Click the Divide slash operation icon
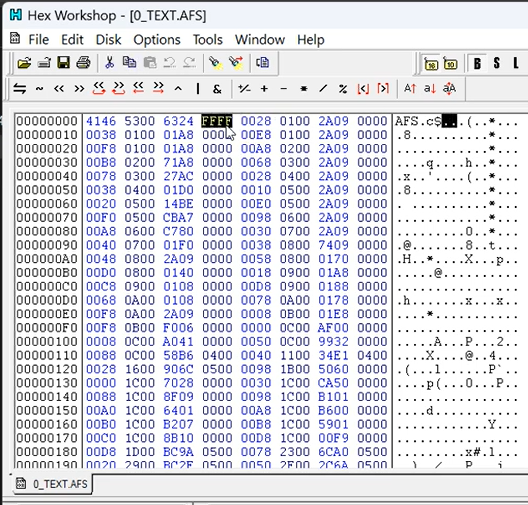 click(x=323, y=89)
